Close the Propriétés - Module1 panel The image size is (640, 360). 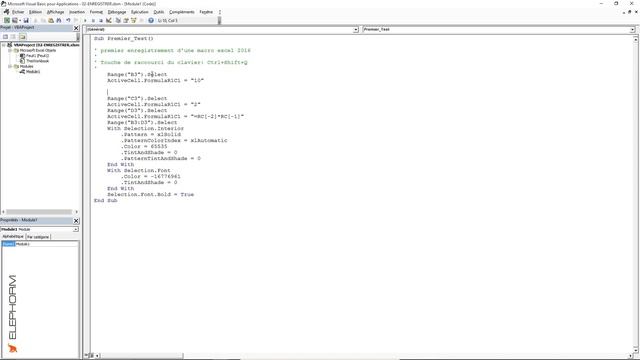[x=76, y=220]
